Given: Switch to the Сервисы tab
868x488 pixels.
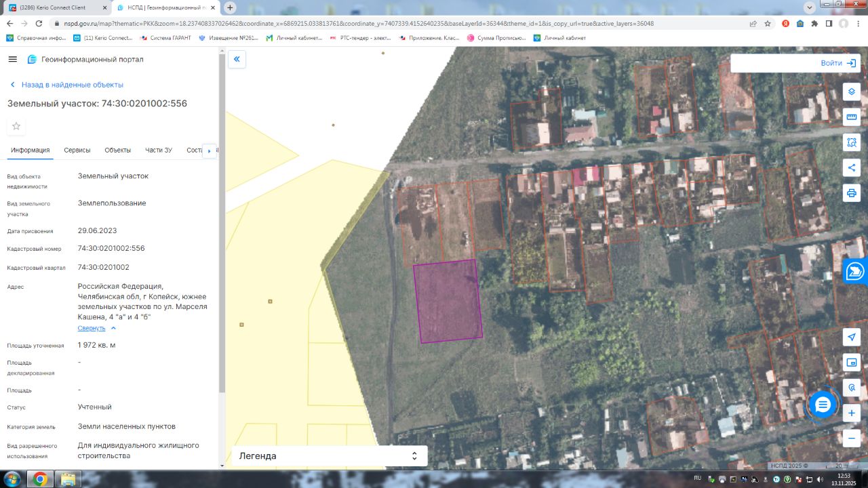Looking at the screenshot, I should tap(77, 150).
